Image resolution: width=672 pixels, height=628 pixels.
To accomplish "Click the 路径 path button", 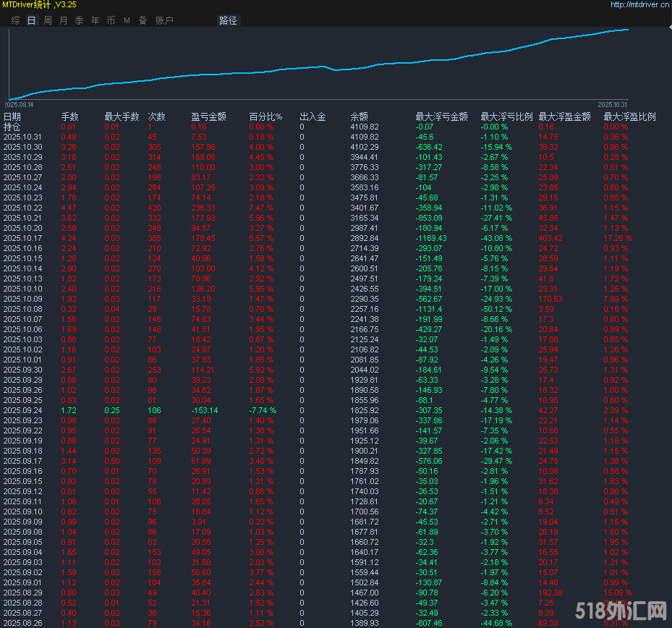I will 228,20.
